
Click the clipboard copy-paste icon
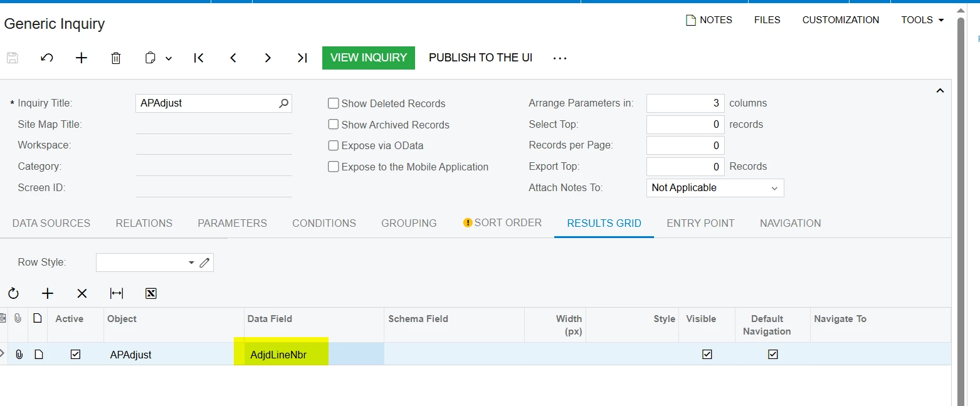[x=150, y=58]
